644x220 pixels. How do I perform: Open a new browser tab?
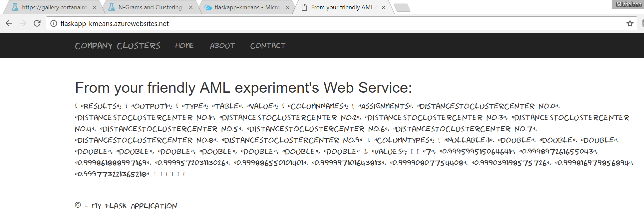[402, 7]
